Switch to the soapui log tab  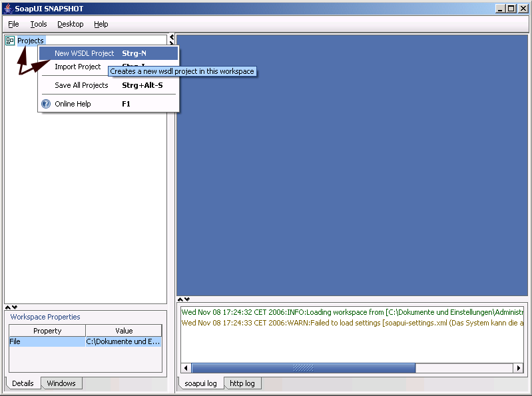200,383
